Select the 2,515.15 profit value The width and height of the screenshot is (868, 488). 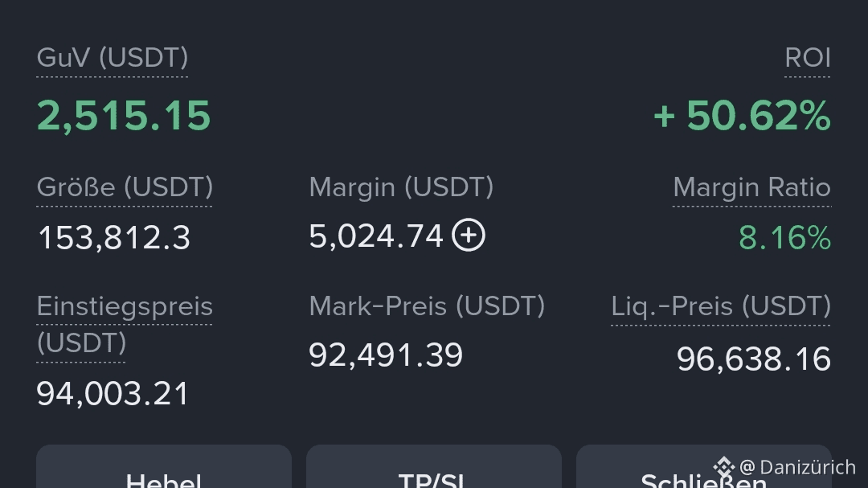point(124,116)
